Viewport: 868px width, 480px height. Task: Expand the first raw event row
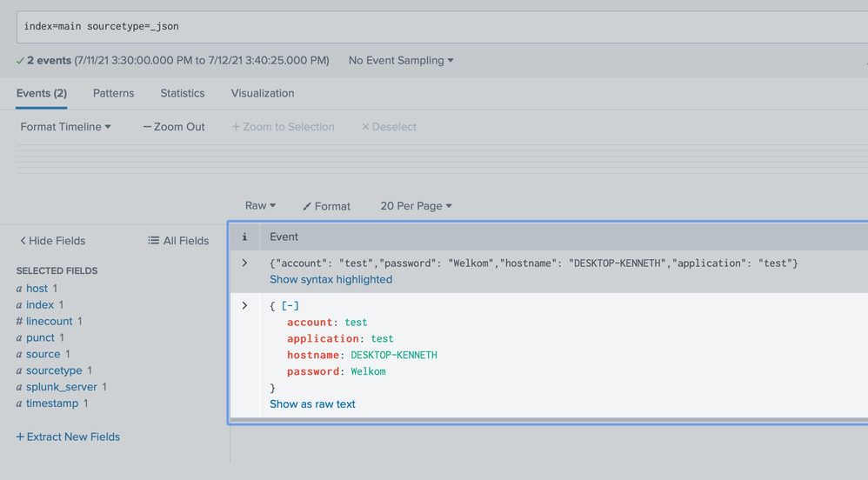coord(244,263)
